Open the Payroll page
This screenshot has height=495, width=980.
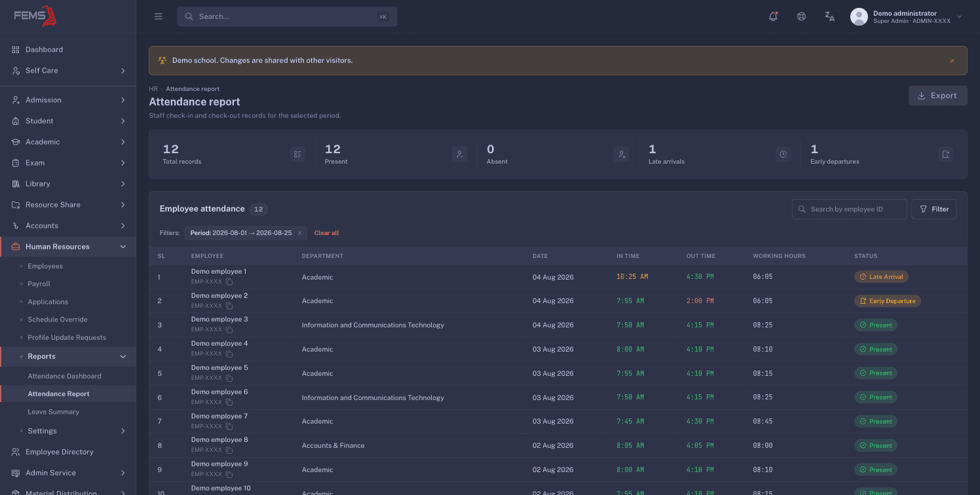[39, 284]
